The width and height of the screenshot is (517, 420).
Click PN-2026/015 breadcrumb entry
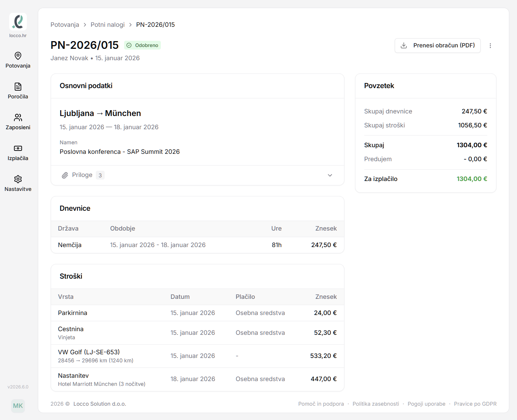(x=155, y=25)
